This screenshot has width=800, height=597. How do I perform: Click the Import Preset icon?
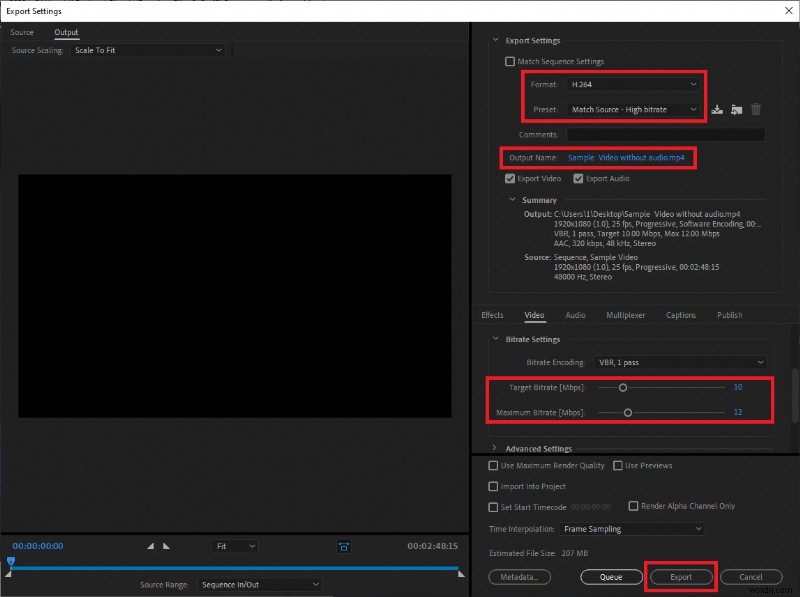(x=736, y=109)
